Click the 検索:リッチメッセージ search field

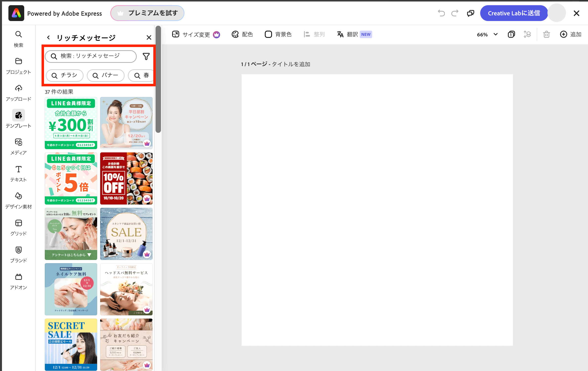tap(91, 56)
